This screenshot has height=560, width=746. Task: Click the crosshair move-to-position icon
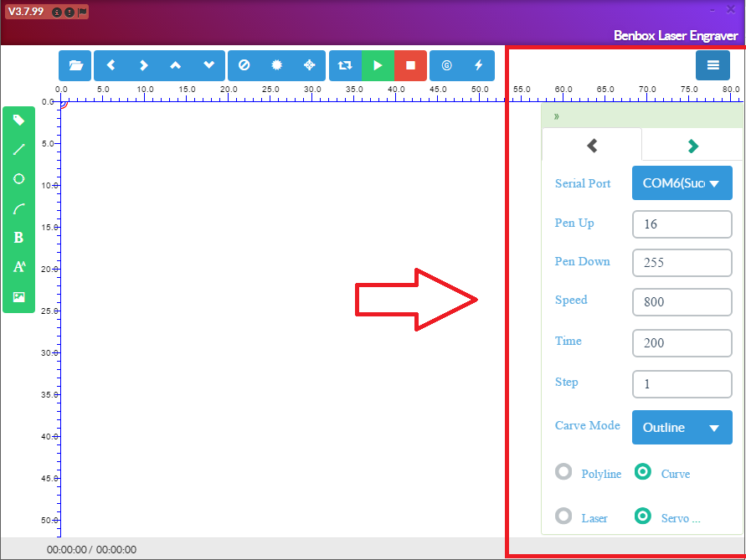coord(309,65)
